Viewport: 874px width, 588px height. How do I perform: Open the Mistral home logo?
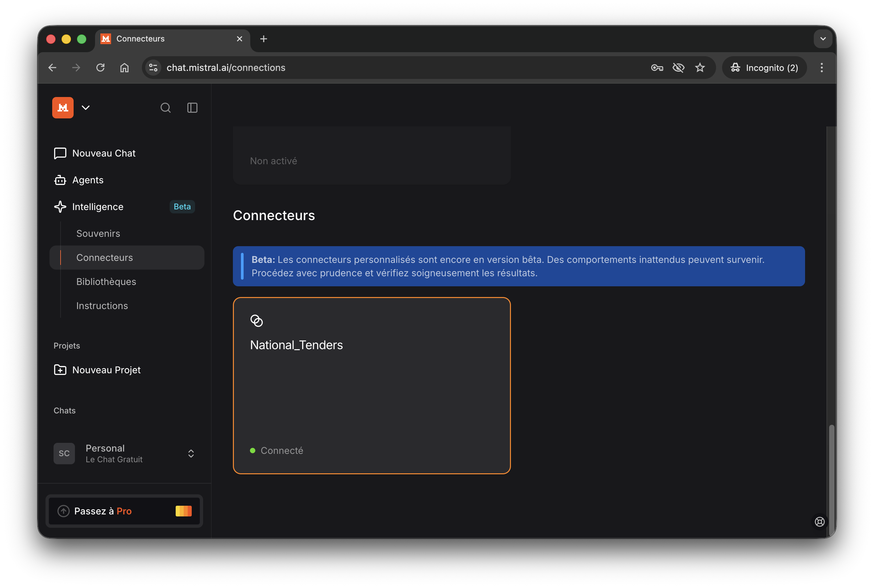[x=63, y=108]
